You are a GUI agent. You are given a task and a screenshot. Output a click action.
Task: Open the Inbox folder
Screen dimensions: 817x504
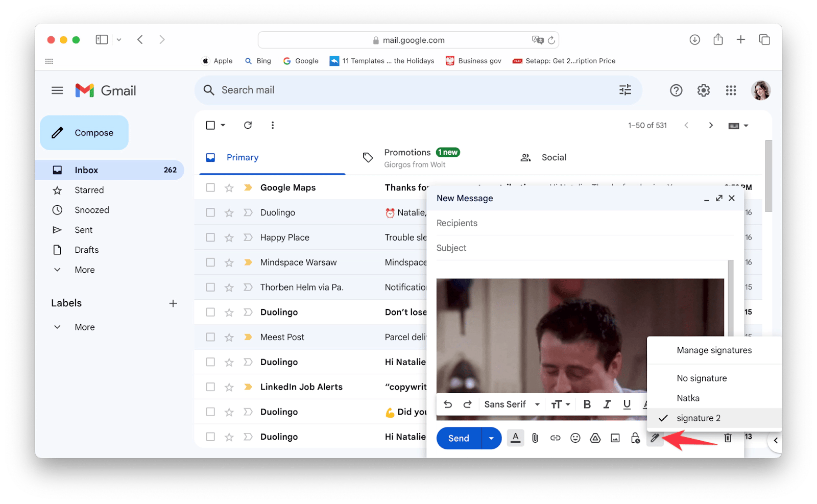point(110,170)
